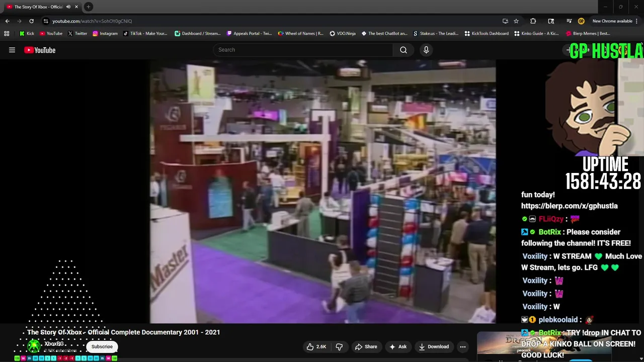Click the Xbox documentary video player
Viewport: 644px width, 362px height.
pyautogui.click(x=323, y=192)
